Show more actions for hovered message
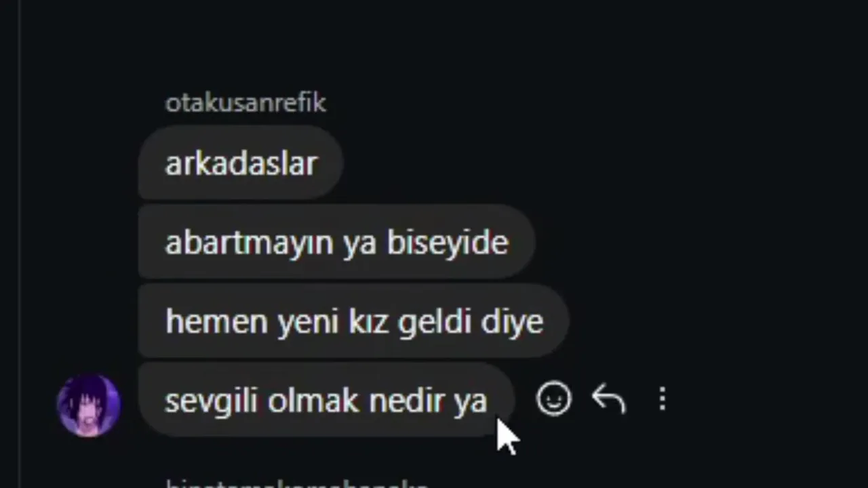This screenshot has width=868, height=488. 663,399
